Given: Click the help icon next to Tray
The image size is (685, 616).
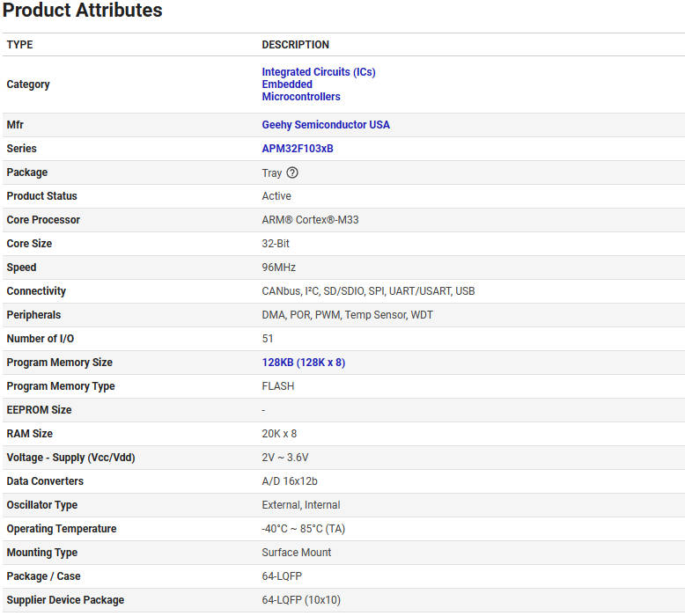Looking at the screenshot, I should click(292, 172).
